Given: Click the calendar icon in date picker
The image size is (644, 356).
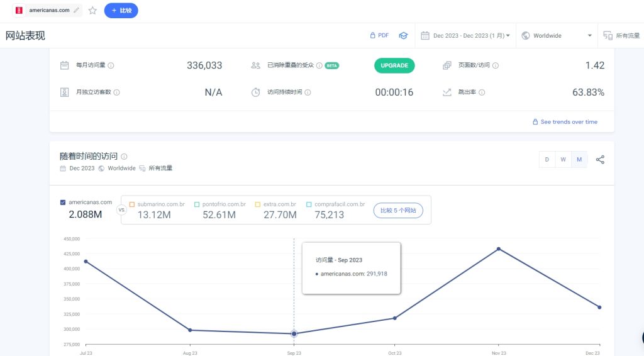Looking at the screenshot, I should point(425,36).
